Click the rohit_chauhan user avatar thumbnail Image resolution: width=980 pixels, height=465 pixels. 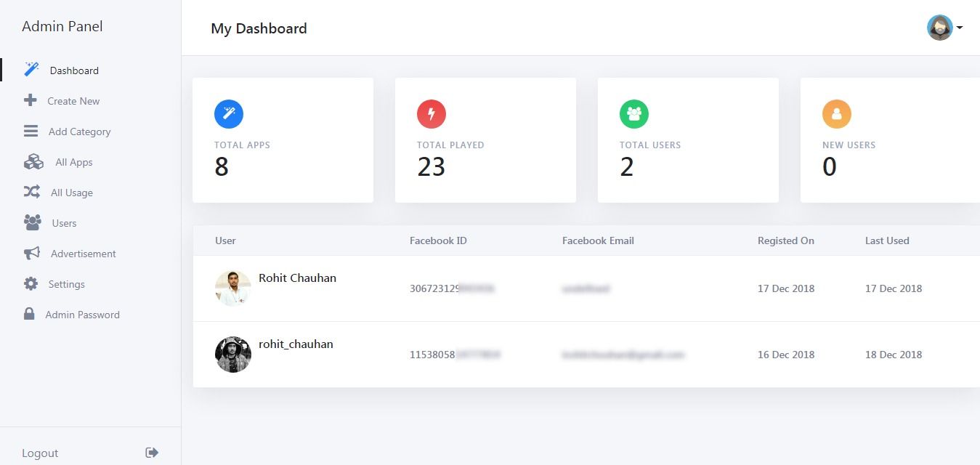(233, 355)
